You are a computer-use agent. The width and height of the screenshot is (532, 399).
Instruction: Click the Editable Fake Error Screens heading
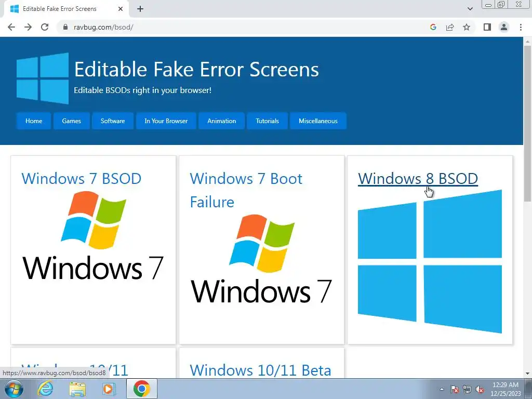196,69
